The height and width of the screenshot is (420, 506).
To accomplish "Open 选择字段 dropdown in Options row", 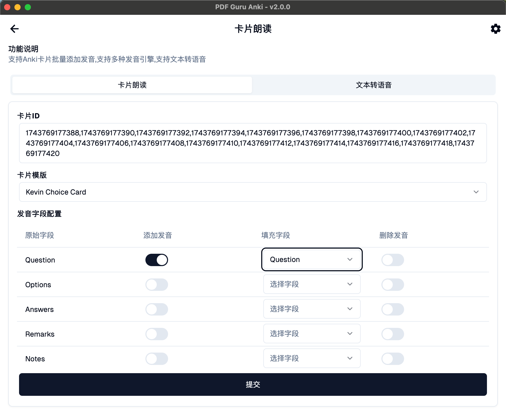I will click(312, 284).
